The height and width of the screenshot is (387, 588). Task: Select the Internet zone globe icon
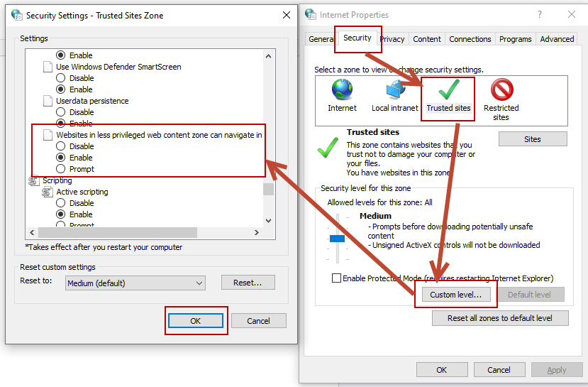pyautogui.click(x=342, y=89)
